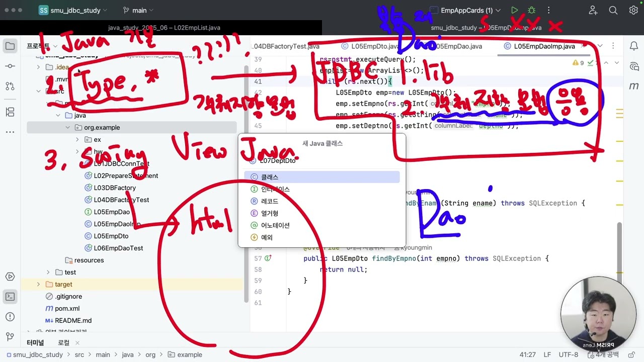Open the 프로젝트 view dropdown
644x362 pixels.
point(42,46)
